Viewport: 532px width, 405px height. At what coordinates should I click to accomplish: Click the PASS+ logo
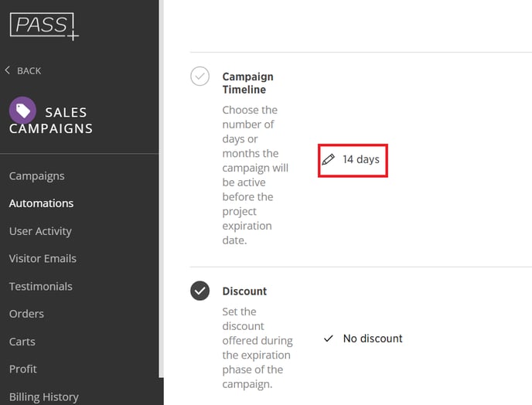point(44,26)
